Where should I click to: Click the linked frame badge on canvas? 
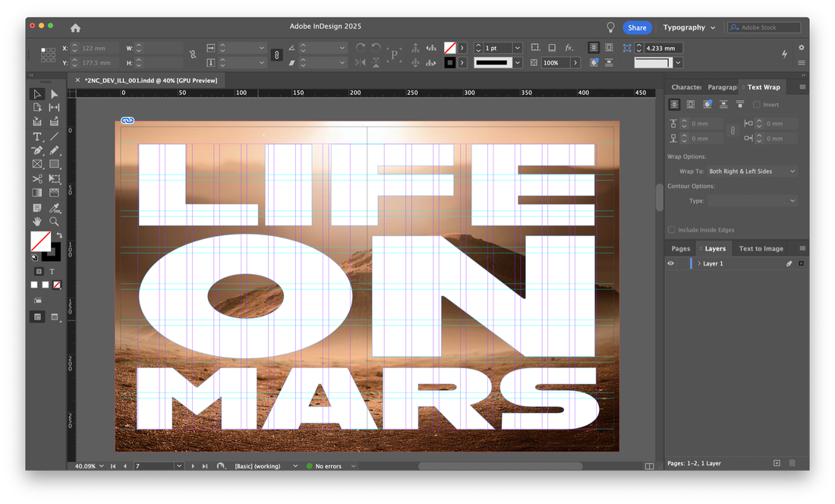(x=128, y=121)
